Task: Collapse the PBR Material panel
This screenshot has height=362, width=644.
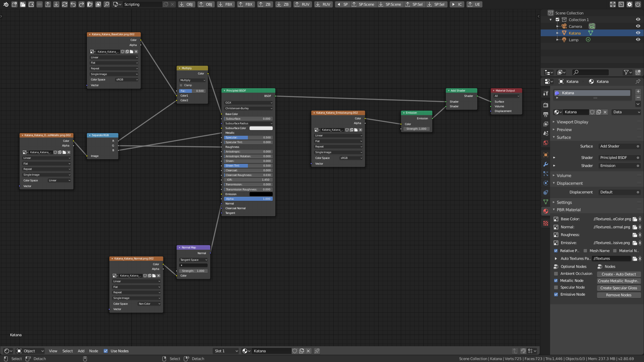Action: (568, 210)
